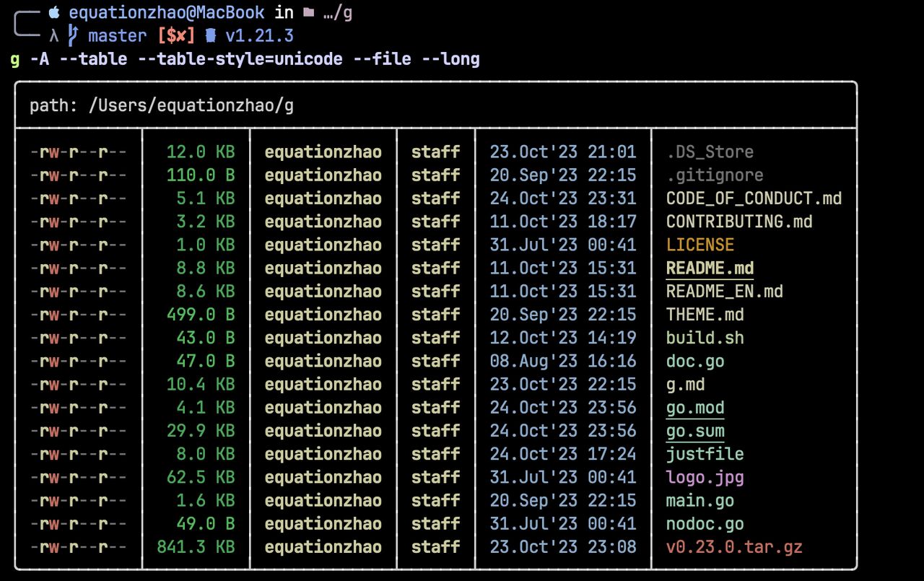
Task: Click the timestamp in the go.sum row
Action: [x=563, y=431]
